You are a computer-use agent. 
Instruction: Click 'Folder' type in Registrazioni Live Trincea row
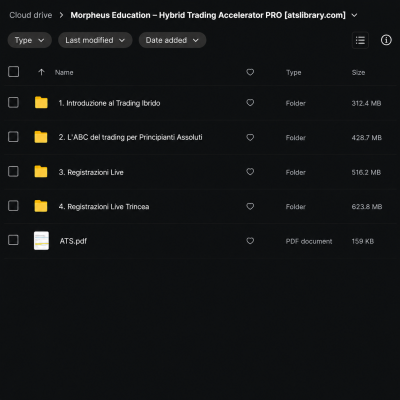point(295,207)
